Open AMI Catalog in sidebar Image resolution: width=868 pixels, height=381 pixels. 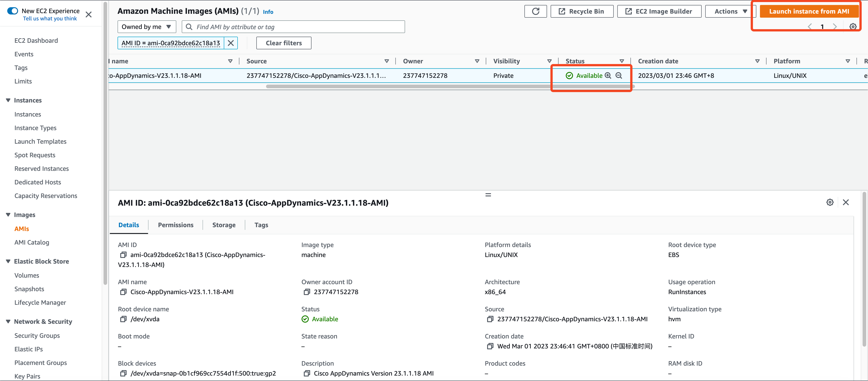(x=32, y=243)
